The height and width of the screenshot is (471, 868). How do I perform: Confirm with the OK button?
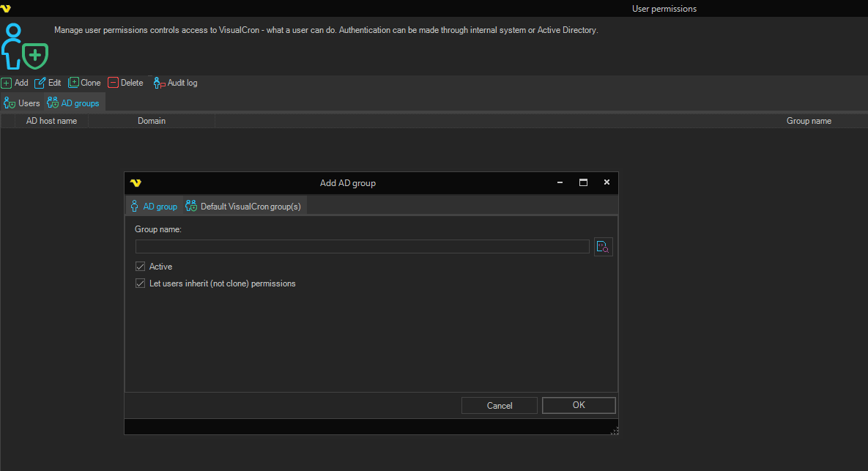[579, 405]
